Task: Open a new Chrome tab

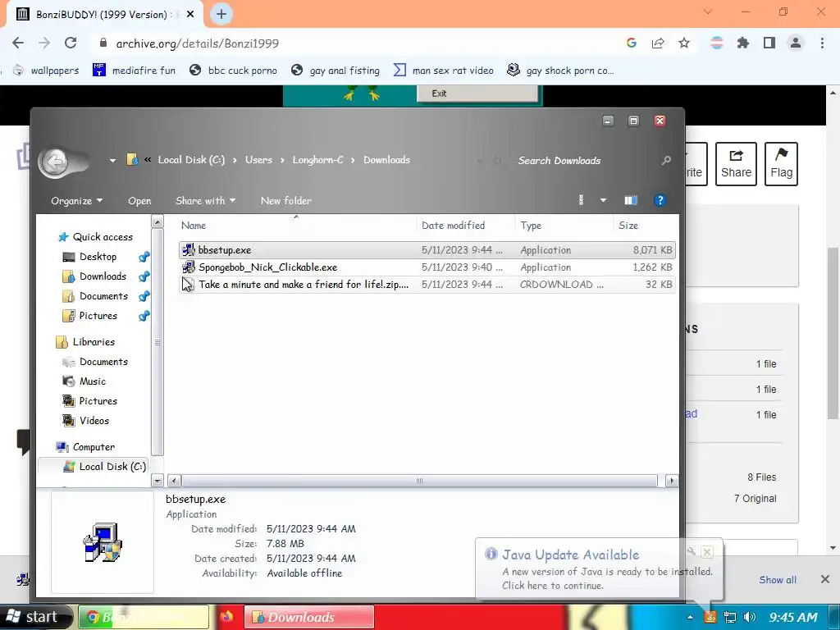Action: 221,14
